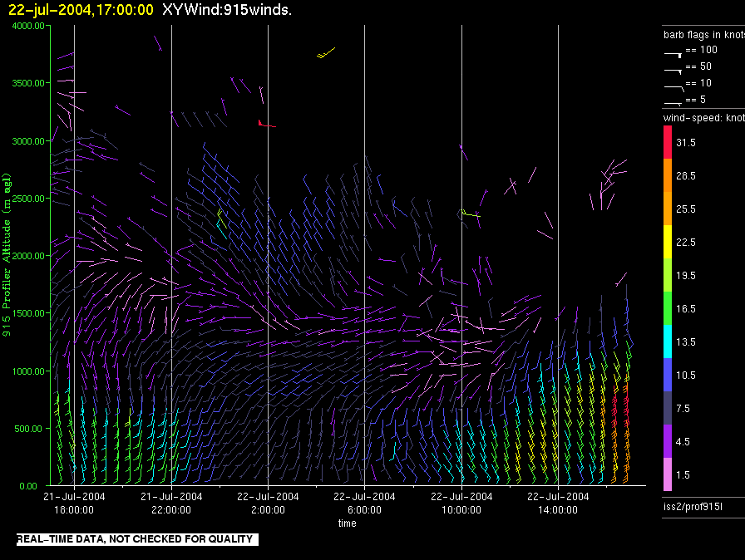Image resolution: width=745 pixels, height=560 pixels.
Task: Click the dark orange 28.5 knots swatch
Action: pyautogui.click(x=668, y=175)
